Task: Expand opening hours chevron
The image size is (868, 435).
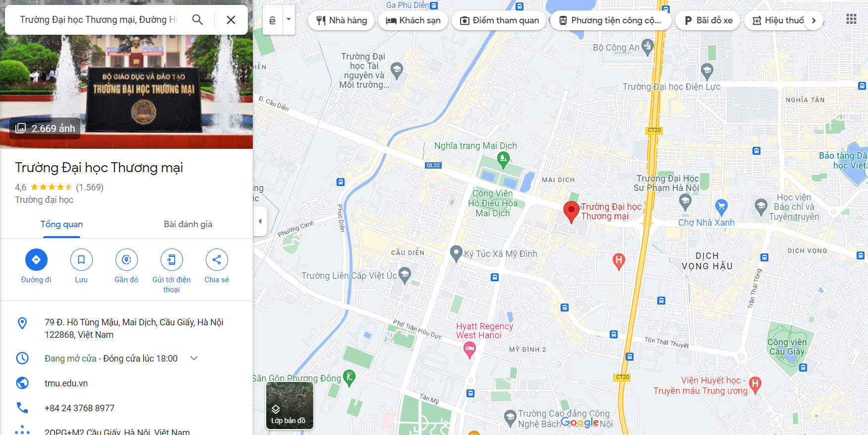Action: click(x=194, y=358)
